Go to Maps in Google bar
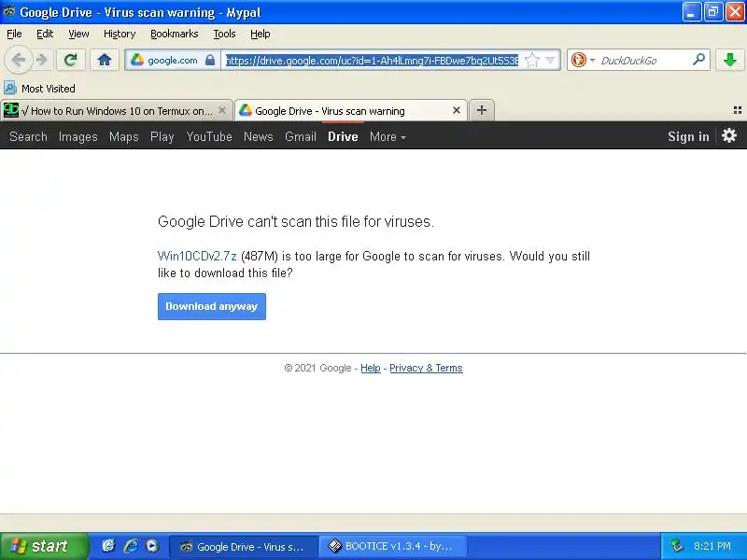The height and width of the screenshot is (560, 747). point(124,136)
